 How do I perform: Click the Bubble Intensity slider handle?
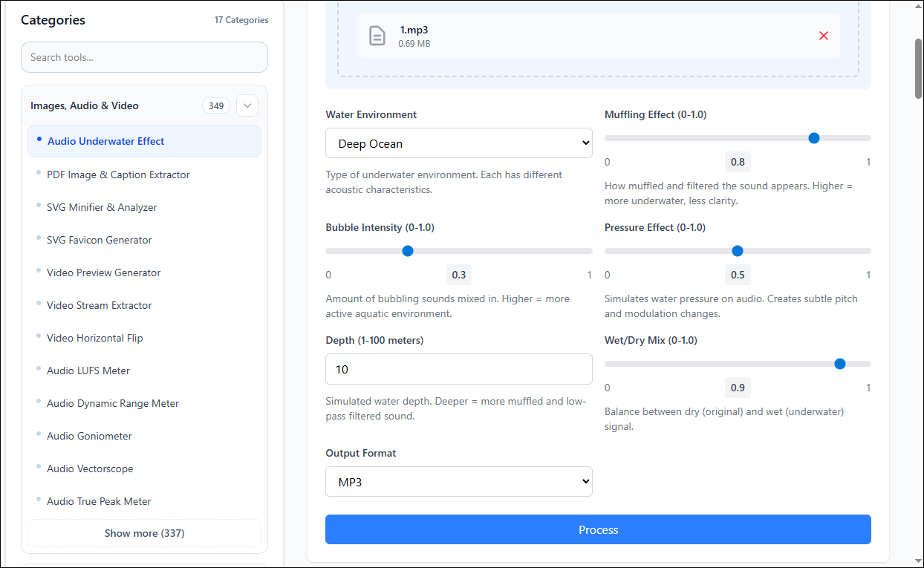(x=408, y=251)
